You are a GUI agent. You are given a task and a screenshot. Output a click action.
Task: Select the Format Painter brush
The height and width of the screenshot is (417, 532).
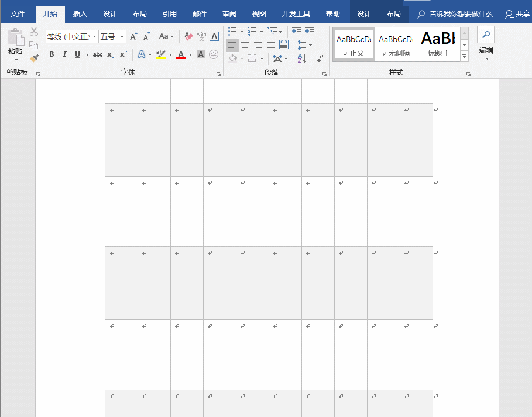[x=34, y=58]
